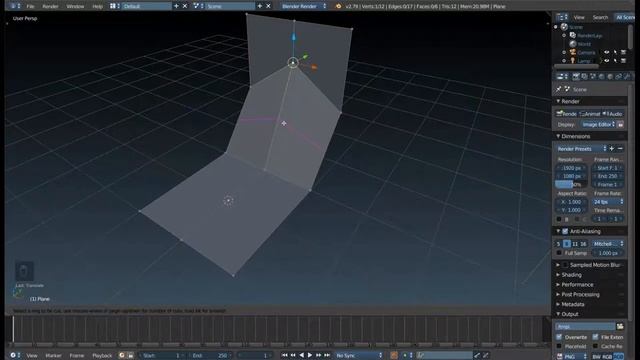Browse output path folder icon

click(x=620, y=327)
